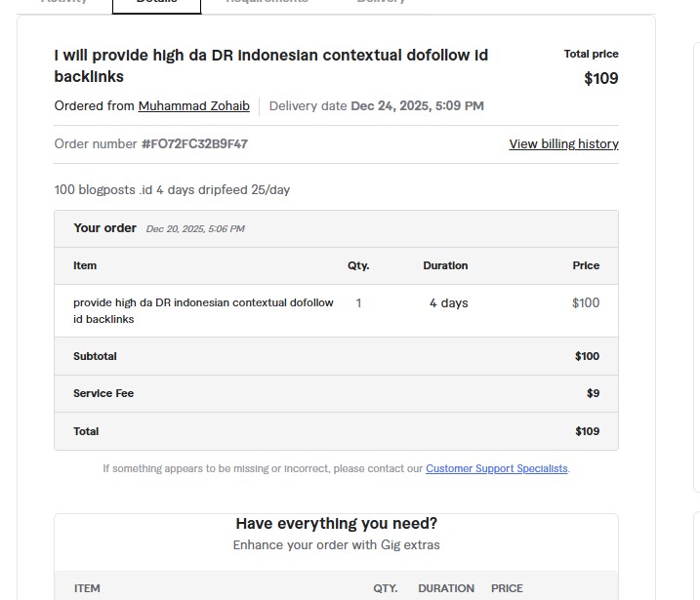This screenshot has height=600, width=700.
Task: Click DURATION column header in Gig extras
Action: coord(446,588)
